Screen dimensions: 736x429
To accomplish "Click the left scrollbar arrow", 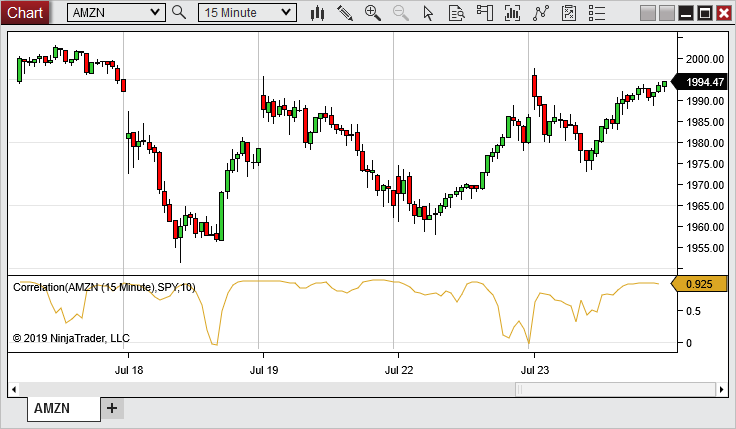I will pos(14,389).
